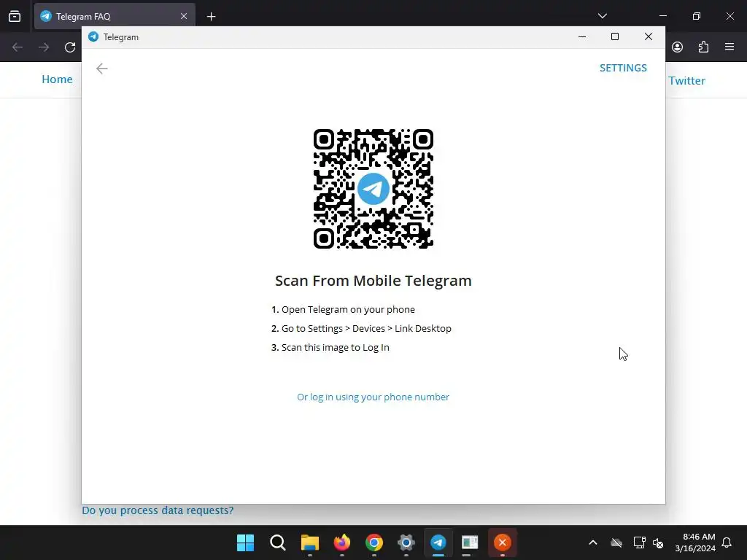
Task: Reload the browser page
Action: [70, 47]
